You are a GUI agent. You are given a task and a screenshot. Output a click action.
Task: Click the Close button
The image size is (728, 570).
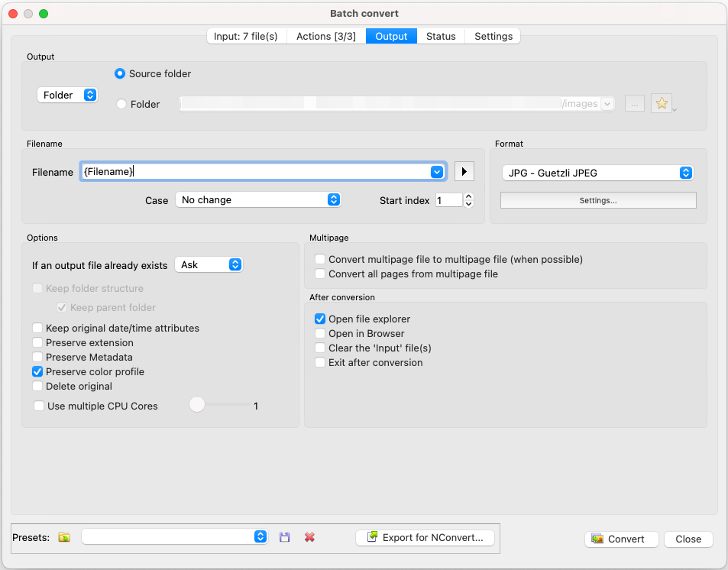(688, 539)
